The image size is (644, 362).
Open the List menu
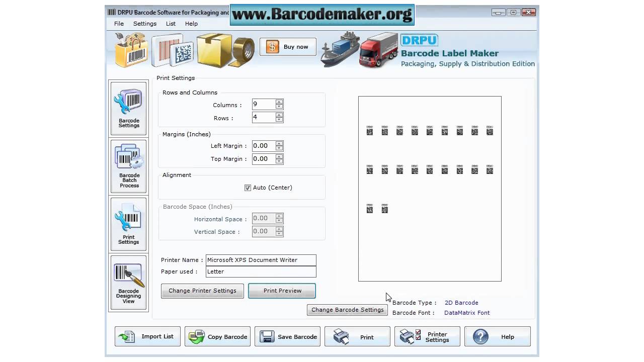point(171,24)
